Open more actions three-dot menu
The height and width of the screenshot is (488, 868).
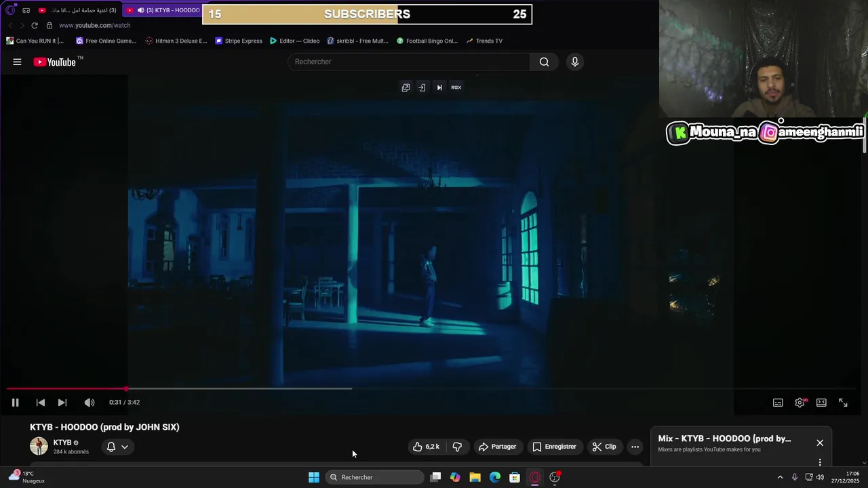[635, 447]
